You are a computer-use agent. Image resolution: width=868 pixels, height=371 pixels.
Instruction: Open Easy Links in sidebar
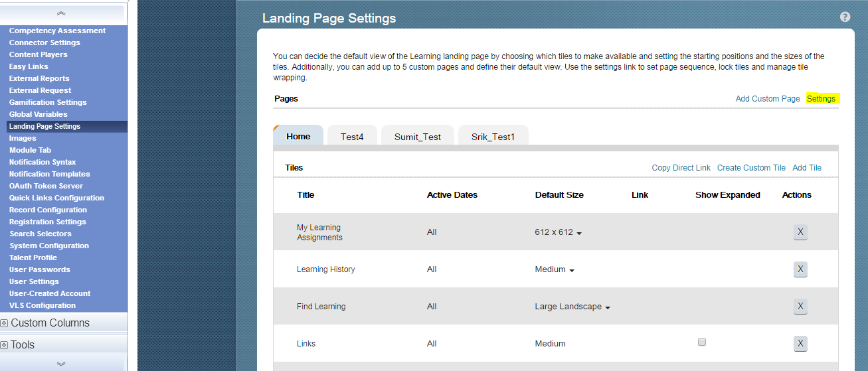(29, 66)
